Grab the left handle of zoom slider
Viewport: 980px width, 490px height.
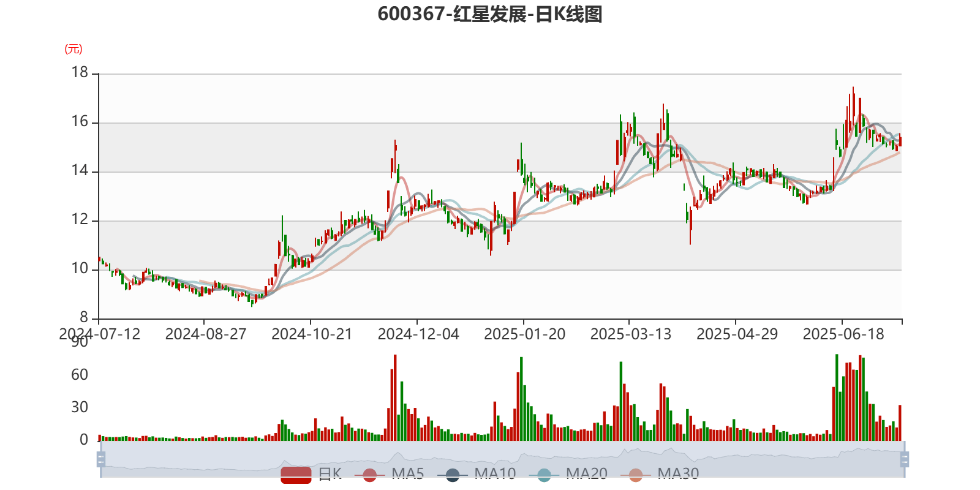click(x=100, y=459)
